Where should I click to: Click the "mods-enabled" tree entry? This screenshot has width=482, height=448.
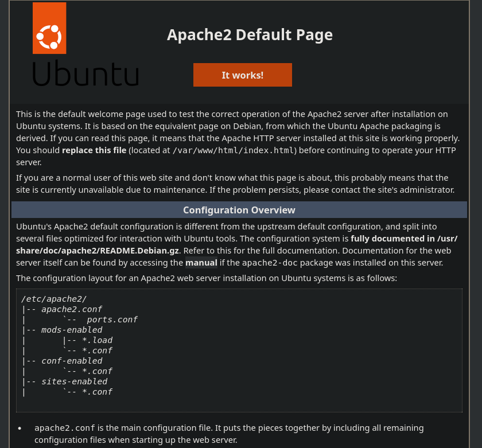(x=72, y=330)
